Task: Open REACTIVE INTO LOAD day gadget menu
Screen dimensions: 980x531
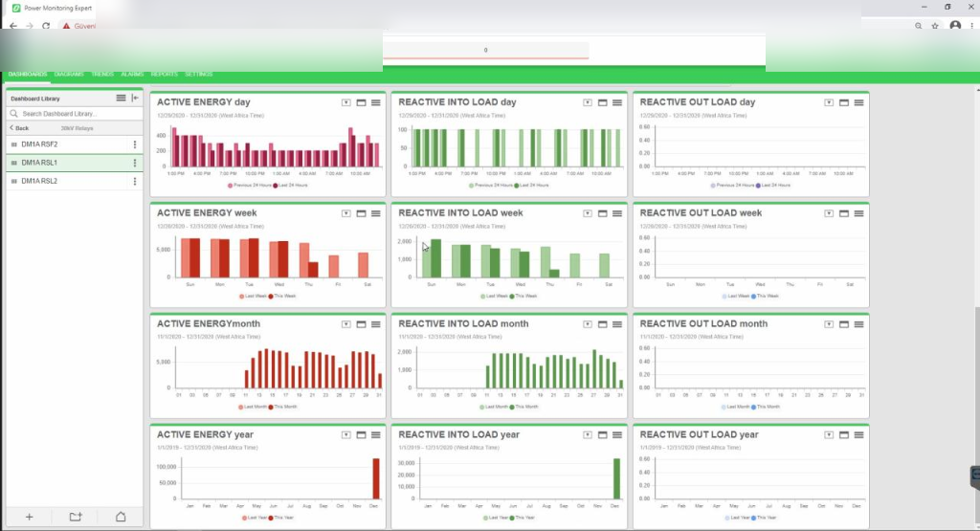Action: click(617, 102)
